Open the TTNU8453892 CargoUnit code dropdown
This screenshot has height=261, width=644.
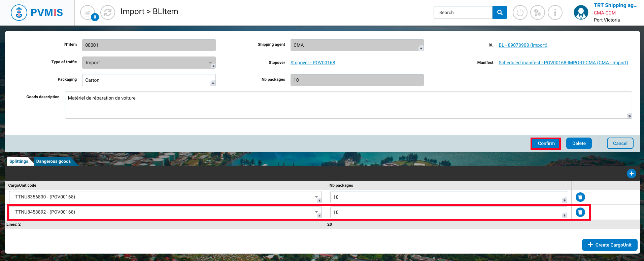click(316, 212)
